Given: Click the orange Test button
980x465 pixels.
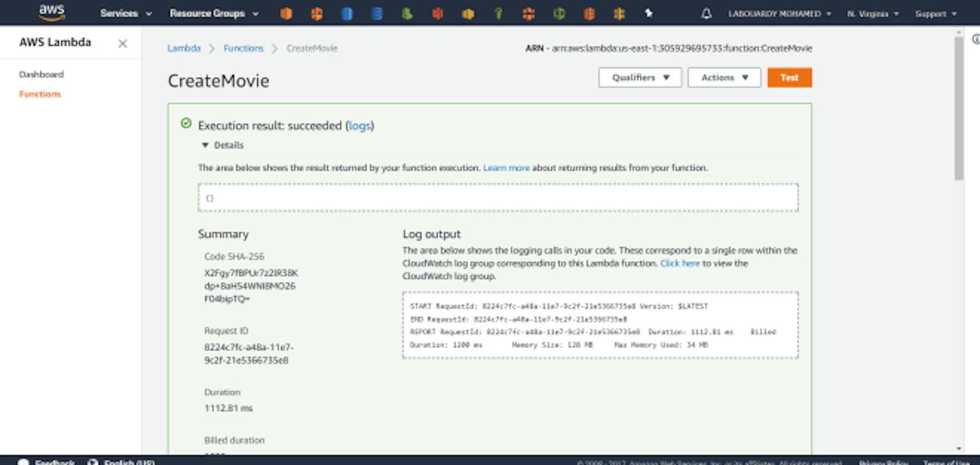Looking at the screenshot, I should coord(789,78).
